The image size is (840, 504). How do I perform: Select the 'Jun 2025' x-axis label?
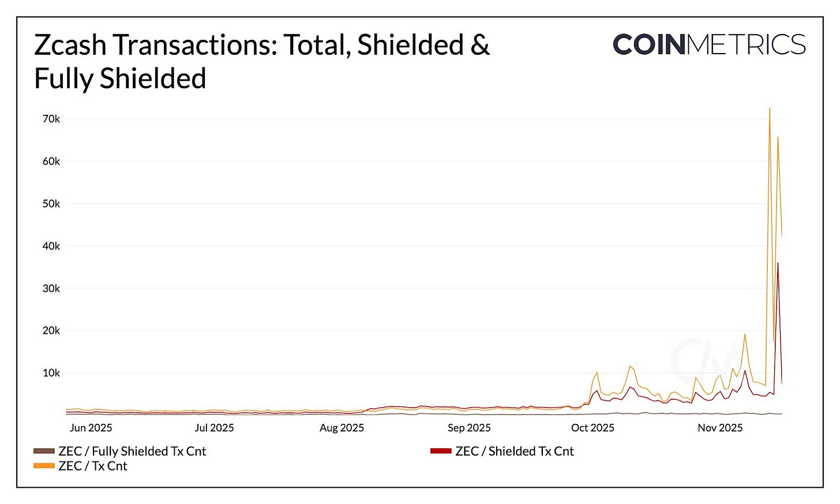tap(91, 428)
